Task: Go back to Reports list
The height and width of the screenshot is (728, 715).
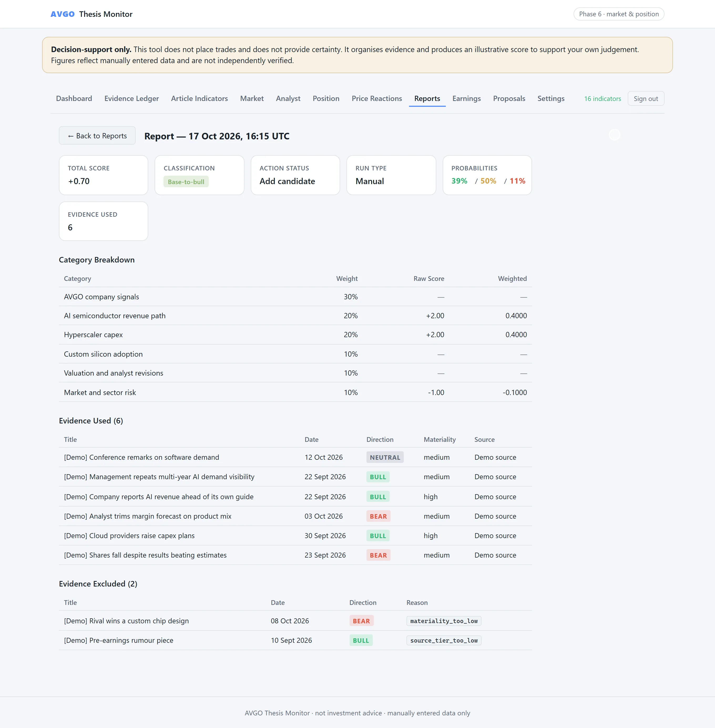Action: tap(97, 136)
